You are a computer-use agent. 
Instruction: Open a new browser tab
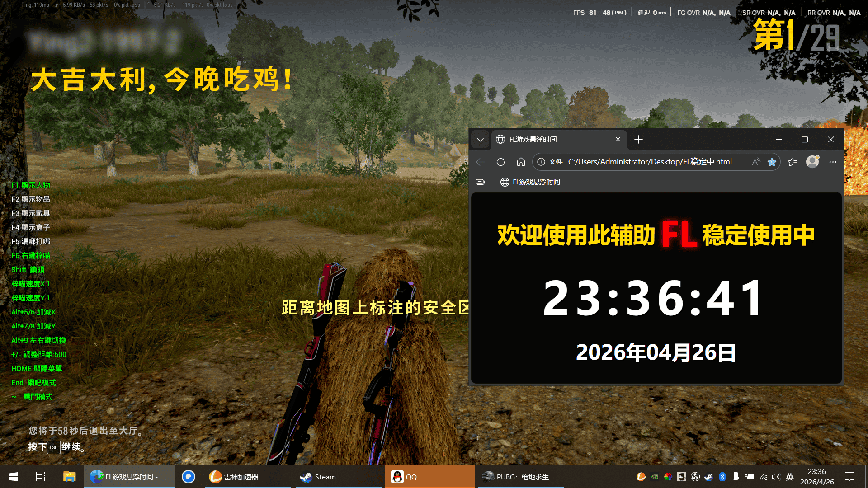click(x=638, y=140)
